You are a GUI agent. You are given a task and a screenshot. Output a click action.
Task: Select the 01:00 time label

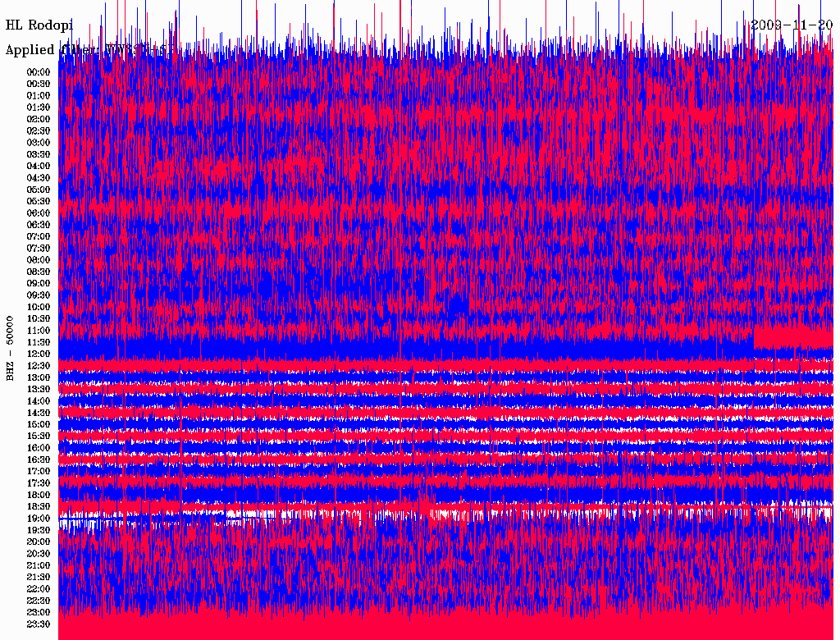point(39,95)
